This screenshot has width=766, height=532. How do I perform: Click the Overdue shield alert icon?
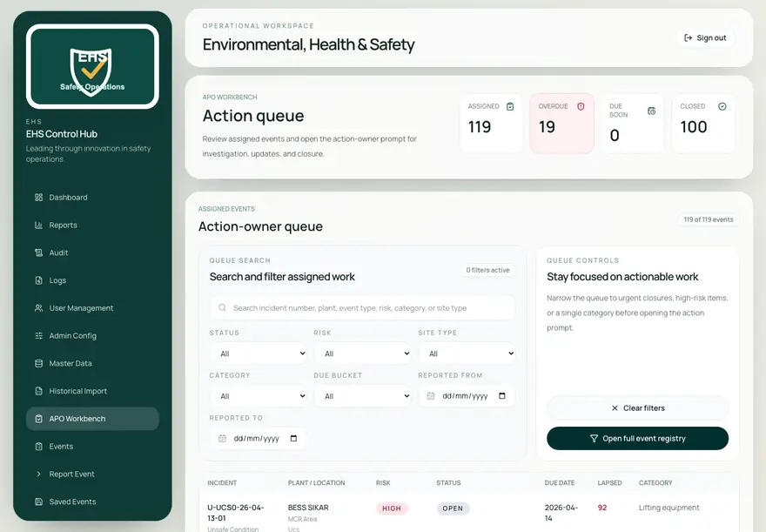(581, 106)
